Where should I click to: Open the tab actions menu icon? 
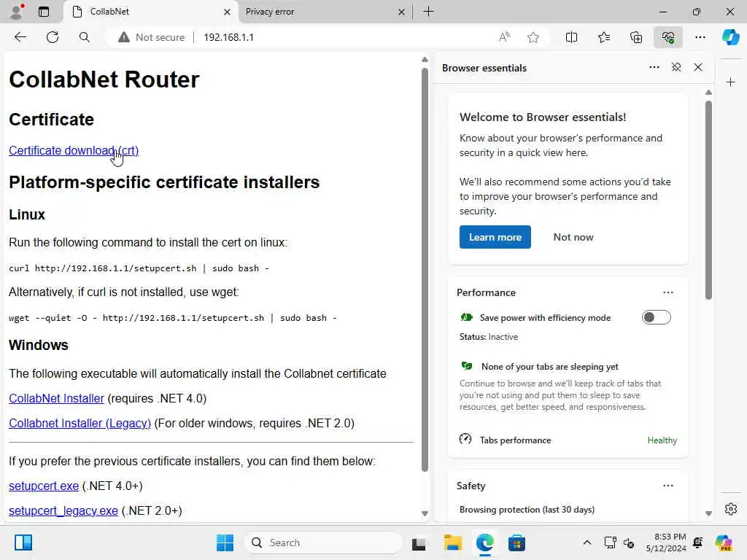(x=43, y=12)
